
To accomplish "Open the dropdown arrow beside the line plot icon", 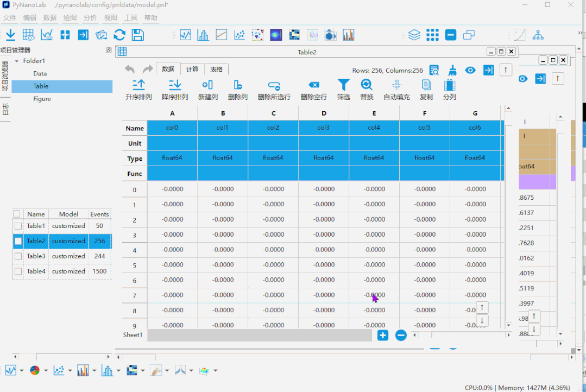I will click(21, 370).
